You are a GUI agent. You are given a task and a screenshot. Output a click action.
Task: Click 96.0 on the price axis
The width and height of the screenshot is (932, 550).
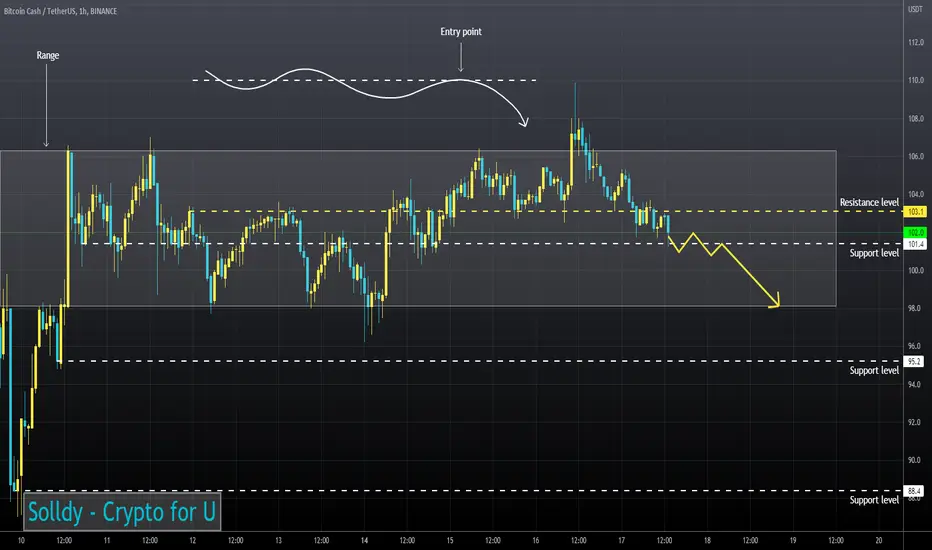click(914, 346)
